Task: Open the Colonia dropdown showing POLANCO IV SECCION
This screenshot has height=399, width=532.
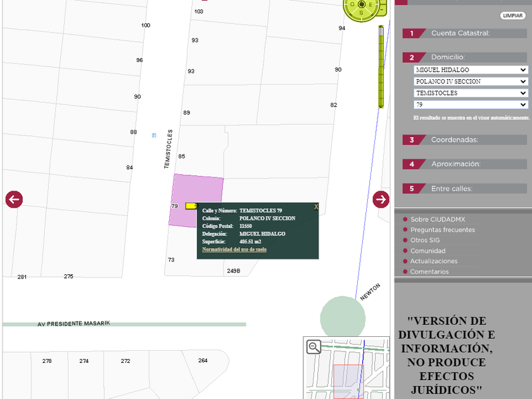Action: pyautogui.click(x=471, y=82)
